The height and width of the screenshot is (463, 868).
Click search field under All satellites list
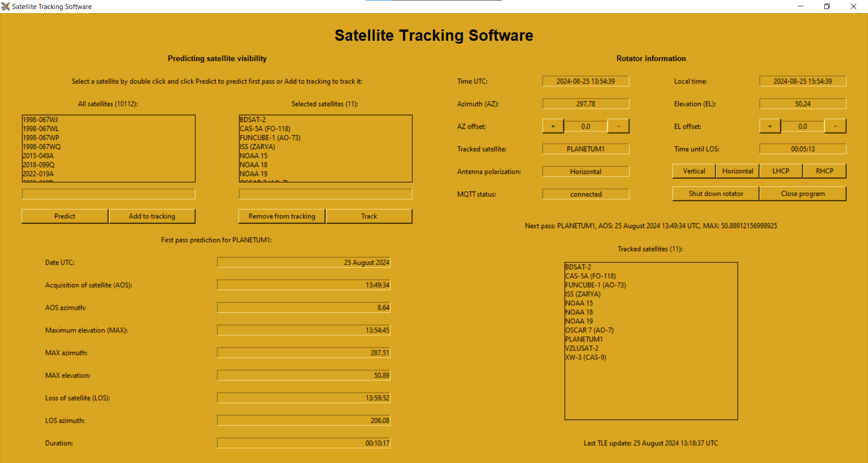point(108,194)
